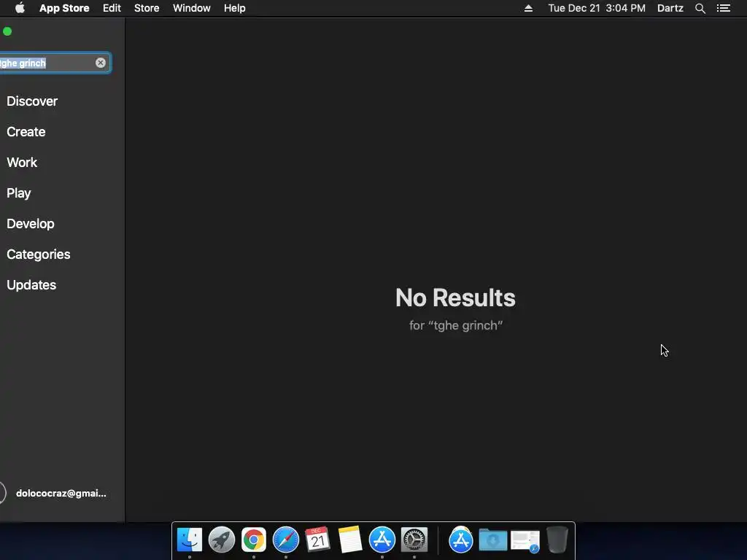747x560 pixels.
Task: Clear the search field with the X icon
Action: point(100,63)
